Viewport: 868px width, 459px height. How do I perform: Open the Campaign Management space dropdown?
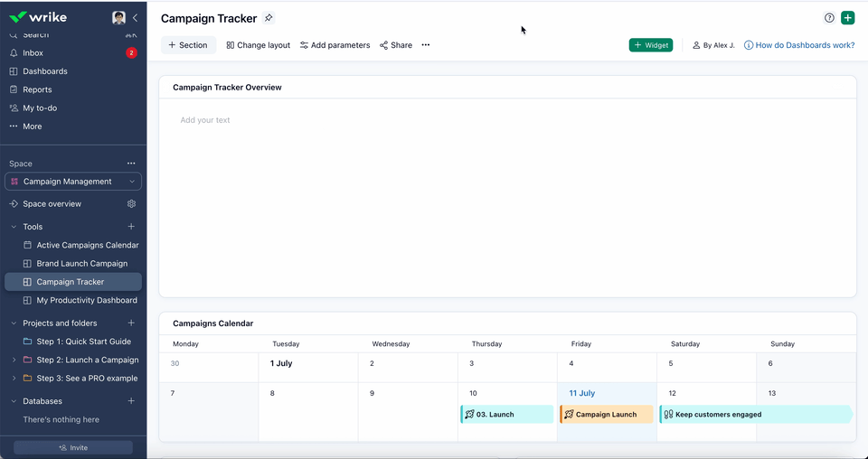point(73,182)
